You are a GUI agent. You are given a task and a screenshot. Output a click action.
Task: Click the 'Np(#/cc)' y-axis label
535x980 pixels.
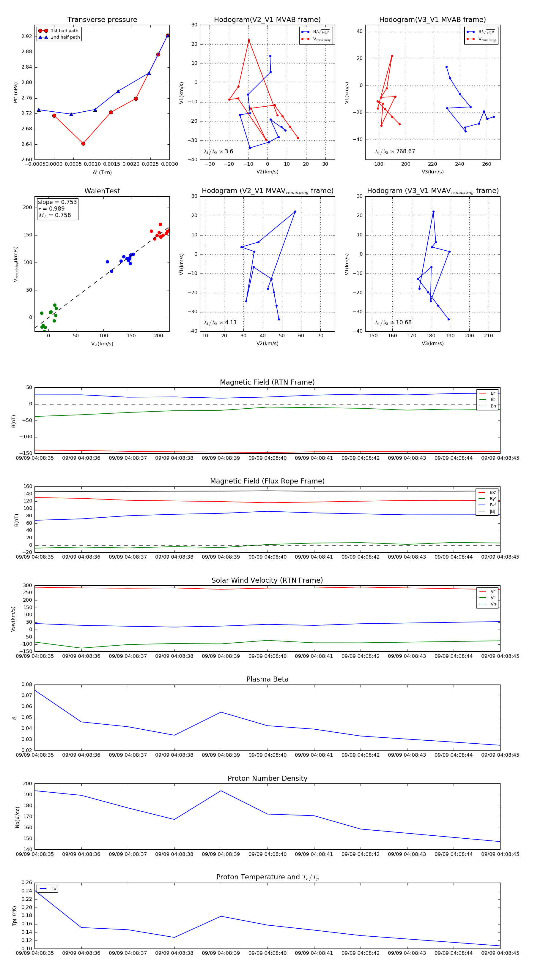tap(18, 817)
